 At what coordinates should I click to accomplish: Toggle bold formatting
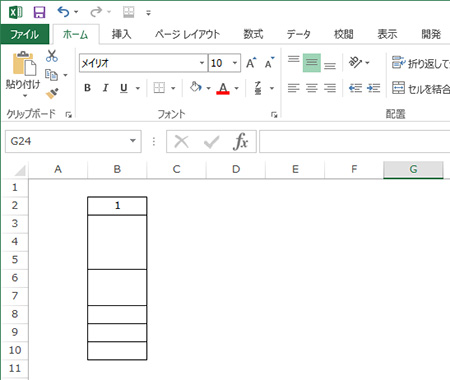(87, 88)
